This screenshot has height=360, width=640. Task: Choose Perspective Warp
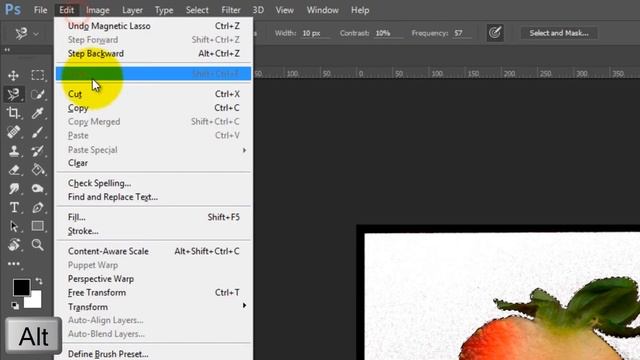[x=153, y=279]
